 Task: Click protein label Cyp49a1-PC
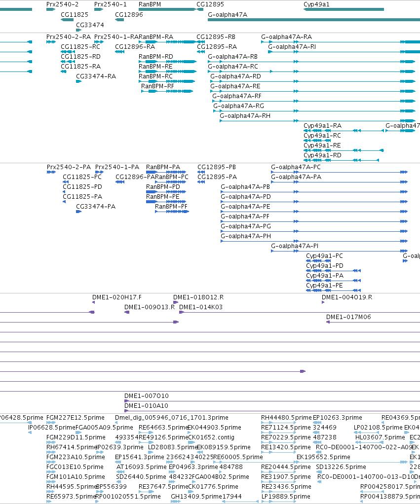(324, 256)
